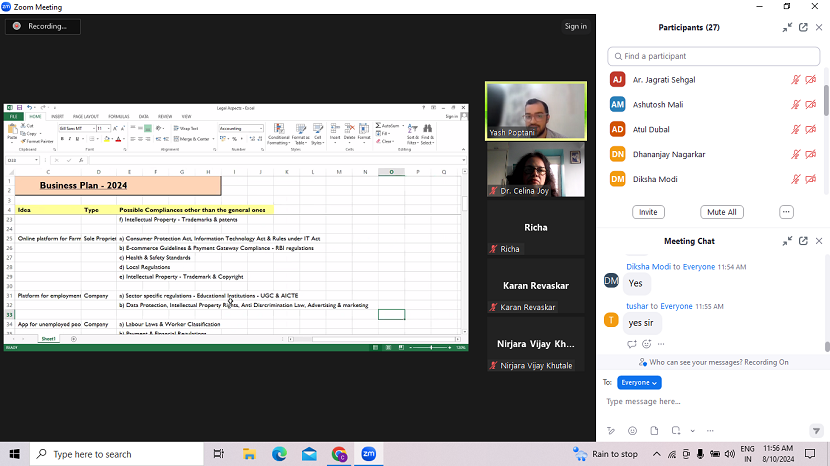This screenshot has height=466, width=830.
Task: Open the text formatting icon in chat
Action: tap(611, 431)
